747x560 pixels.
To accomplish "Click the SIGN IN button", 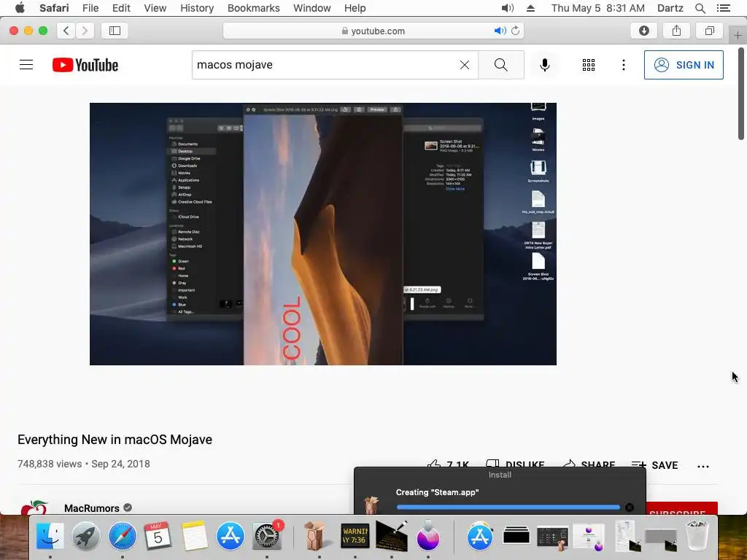I will (x=683, y=65).
